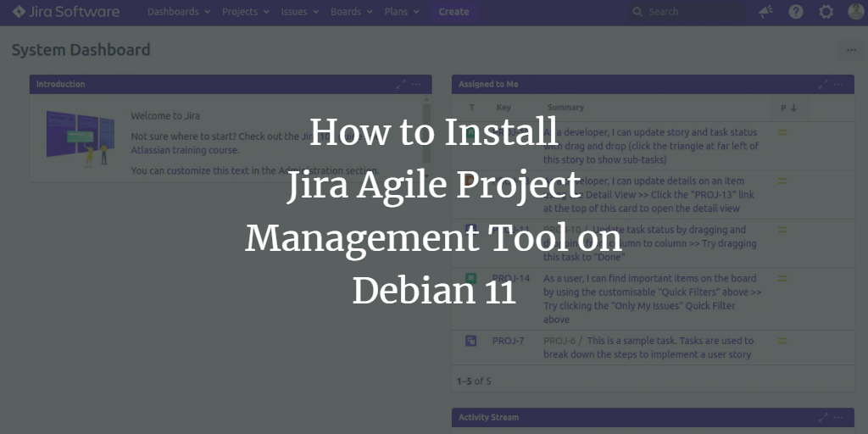868x434 pixels.
Task: Click the Create button
Action: 454,12
